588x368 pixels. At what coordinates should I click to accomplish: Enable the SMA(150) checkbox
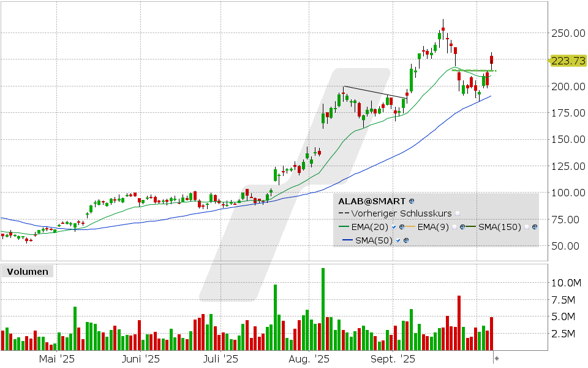pyautogui.click(x=527, y=227)
